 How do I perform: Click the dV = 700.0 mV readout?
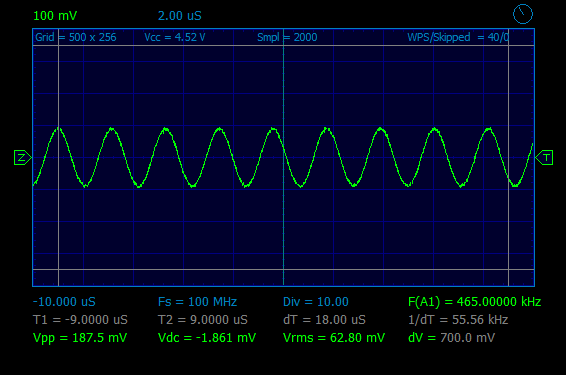[x=451, y=338]
